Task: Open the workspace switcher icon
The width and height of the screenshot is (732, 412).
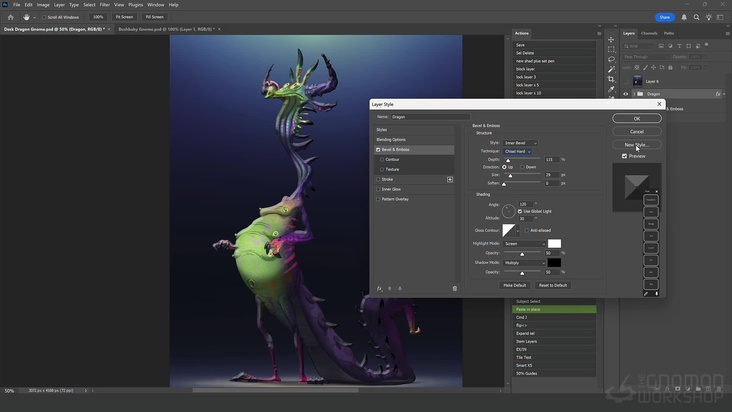Action: point(721,17)
